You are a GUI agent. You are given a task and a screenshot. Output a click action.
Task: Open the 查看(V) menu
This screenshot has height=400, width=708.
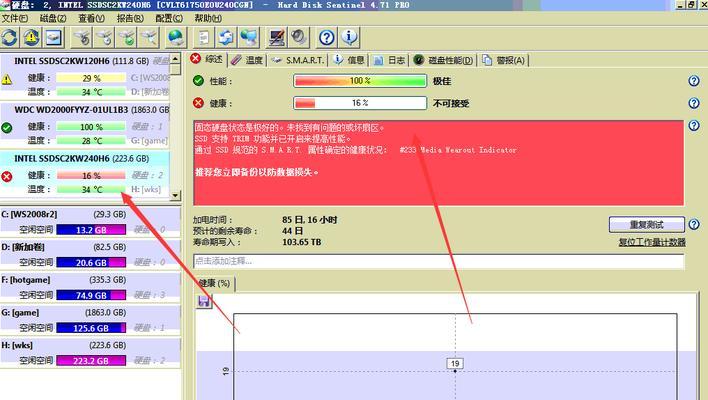[92, 18]
